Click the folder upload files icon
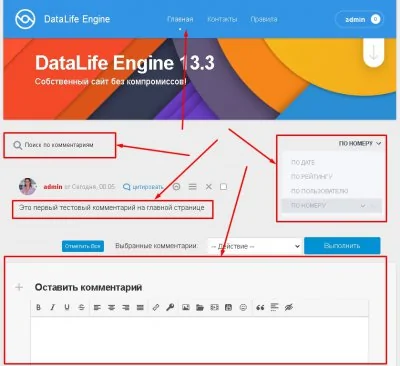Screen dimensions: 400x366 [x=200, y=307]
